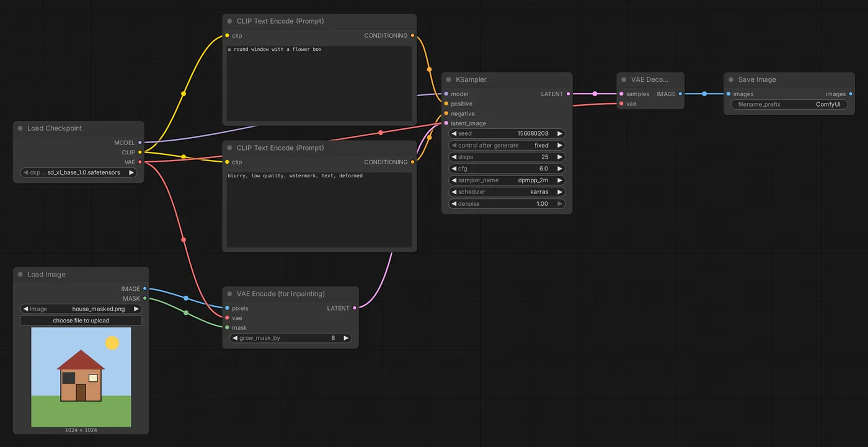Click the images input socket on Save Image
This screenshot has height=447, width=868.
728,94
